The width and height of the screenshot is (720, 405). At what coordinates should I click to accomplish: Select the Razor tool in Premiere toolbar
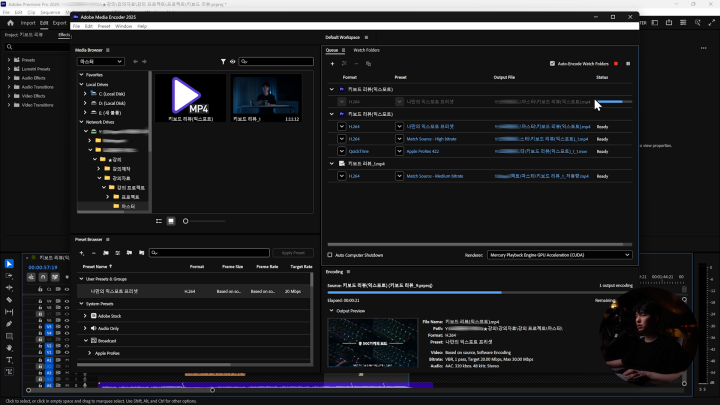pyautogui.click(x=9, y=299)
